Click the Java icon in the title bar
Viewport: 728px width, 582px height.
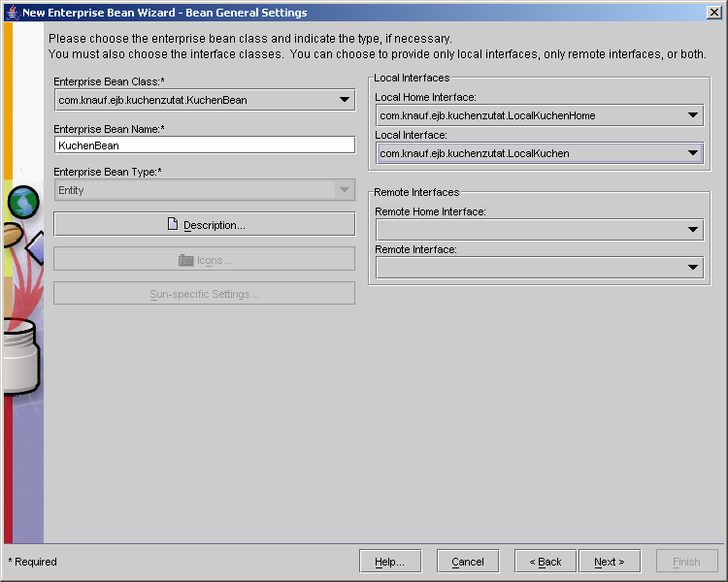12,12
